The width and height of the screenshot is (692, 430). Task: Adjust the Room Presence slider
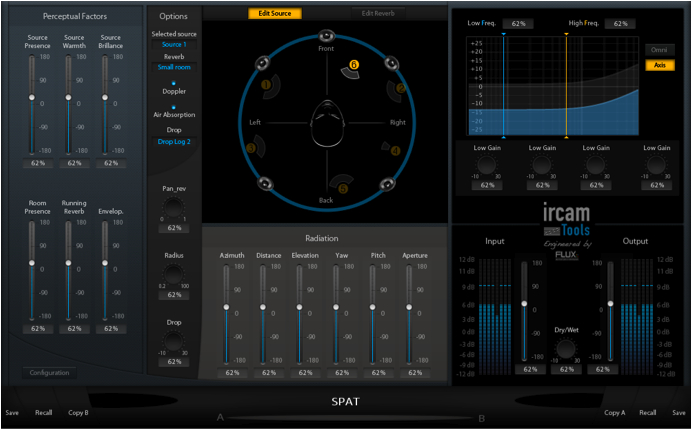(x=32, y=270)
